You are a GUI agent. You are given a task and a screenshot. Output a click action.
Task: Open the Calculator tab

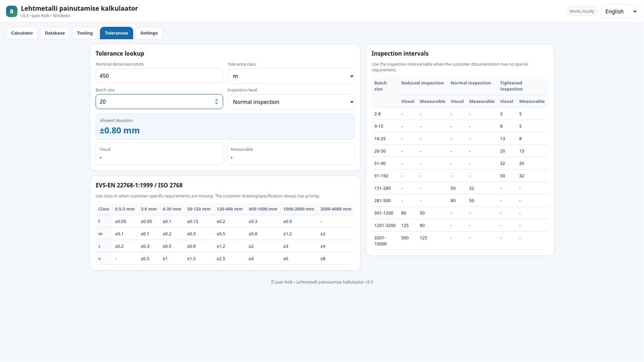22,33
